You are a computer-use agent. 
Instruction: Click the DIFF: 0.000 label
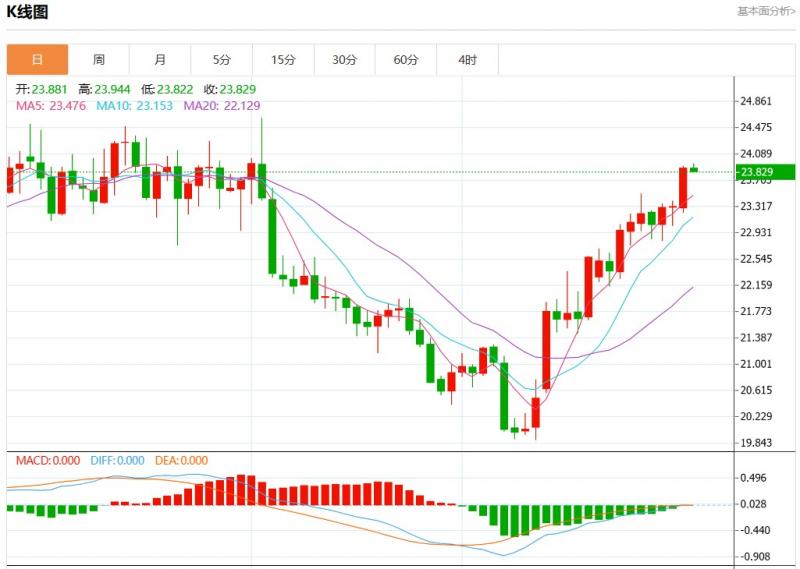(x=118, y=461)
